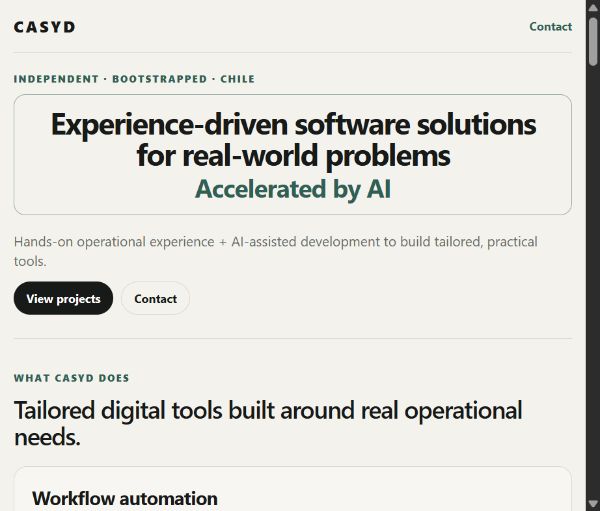The height and width of the screenshot is (511, 600).
Task: Click the 'Experience-driven software solutions' heading
Action: tap(293, 140)
